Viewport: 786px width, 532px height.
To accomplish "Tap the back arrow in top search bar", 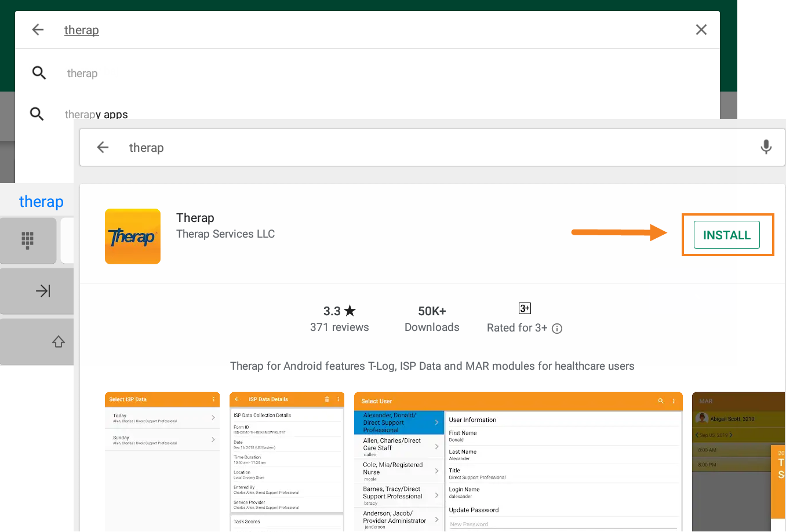I will coord(38,30).
